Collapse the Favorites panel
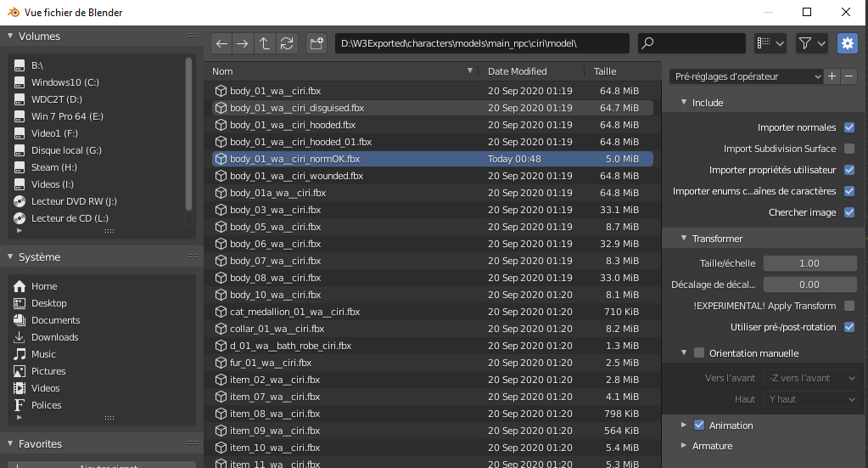The image size is (868, 468). click(x=10, y=443)
